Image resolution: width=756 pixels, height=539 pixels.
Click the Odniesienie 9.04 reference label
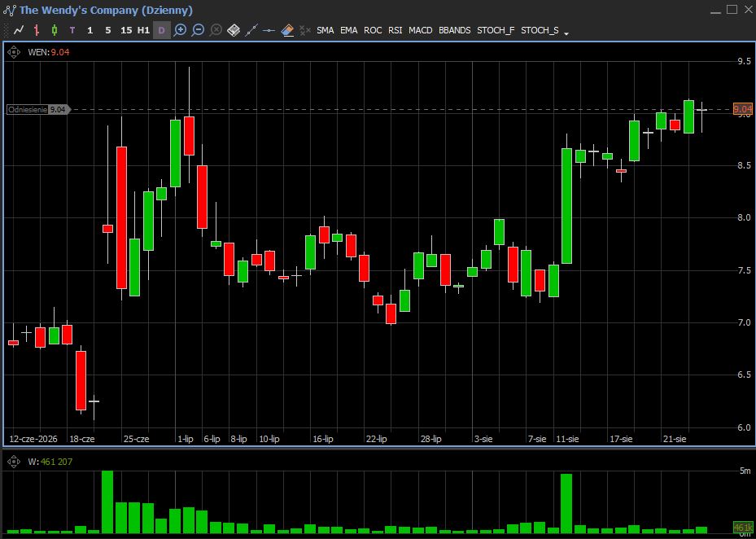pos(38,110)
